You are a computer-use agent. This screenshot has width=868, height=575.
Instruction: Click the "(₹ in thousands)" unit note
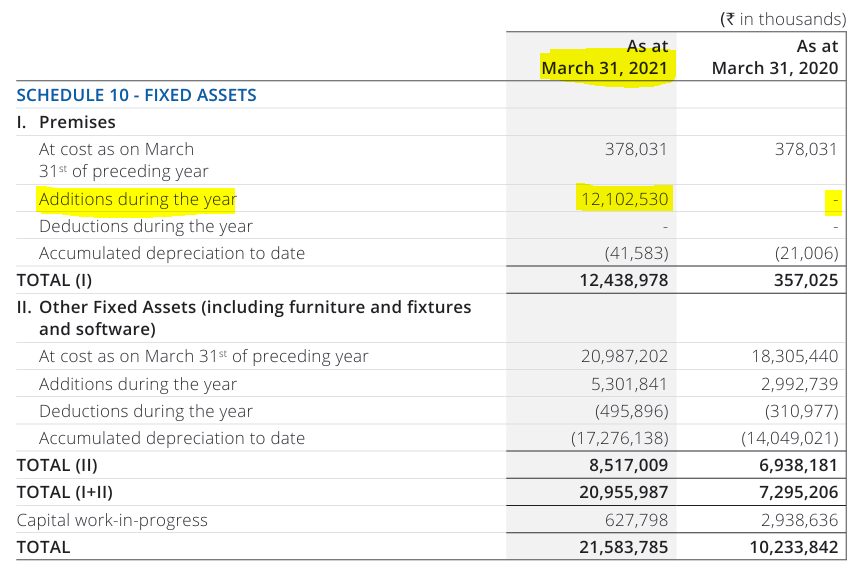coord(782,19)
